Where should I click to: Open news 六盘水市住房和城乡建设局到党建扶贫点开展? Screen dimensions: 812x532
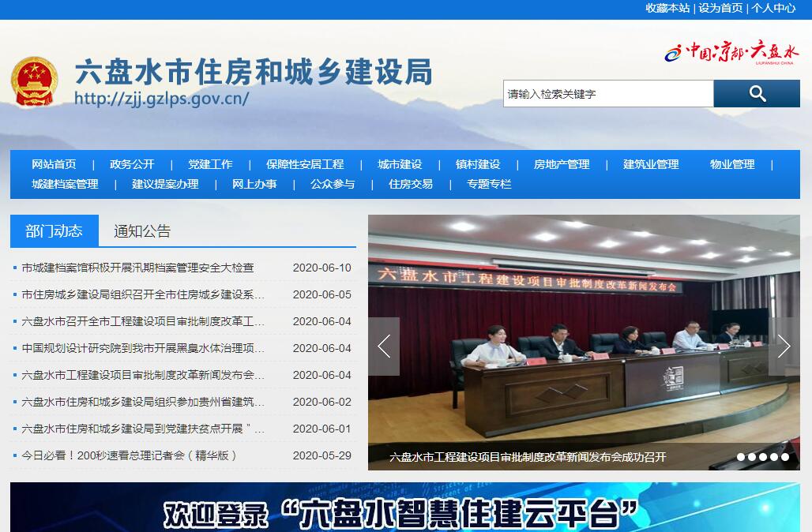click(x=143, y=429)
